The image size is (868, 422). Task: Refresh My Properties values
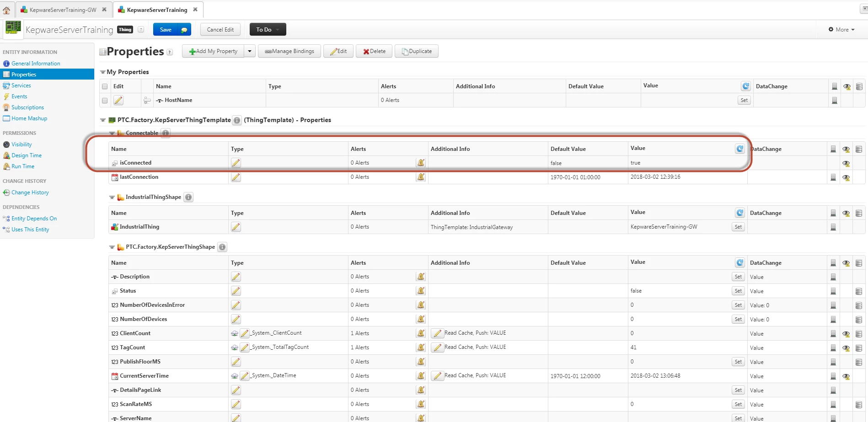[x=746, y=86]
